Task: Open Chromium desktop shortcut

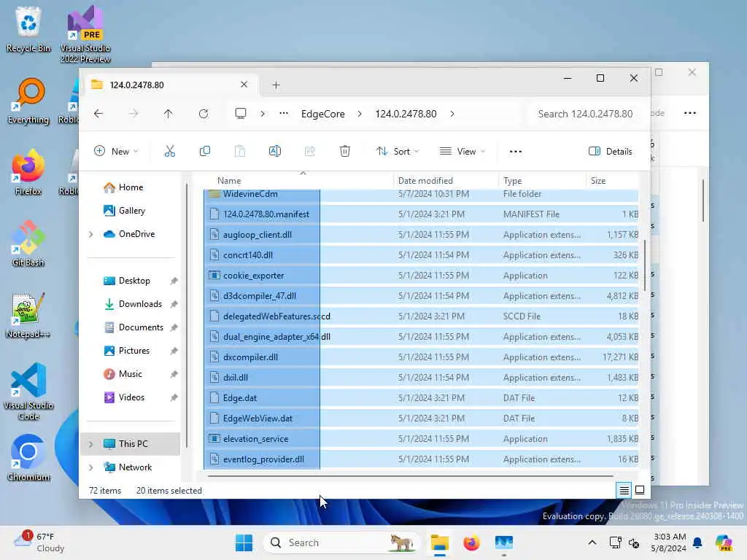Action: click(x=28, y=458)
